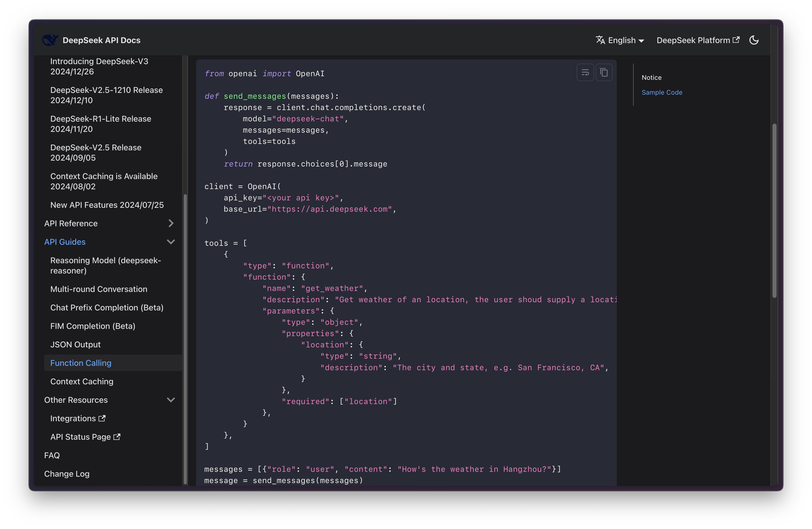Open DeepSeek-V2.5 Release 2024/09/05 entry

[96, 152]
